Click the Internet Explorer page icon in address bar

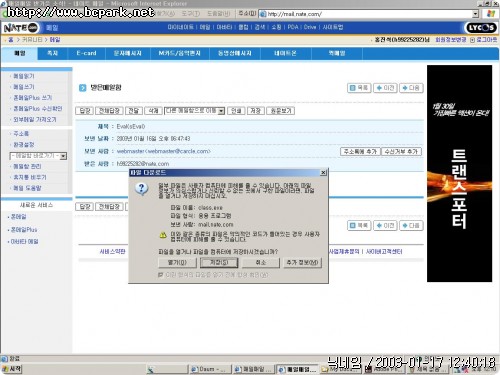click(x=263, y=14)
